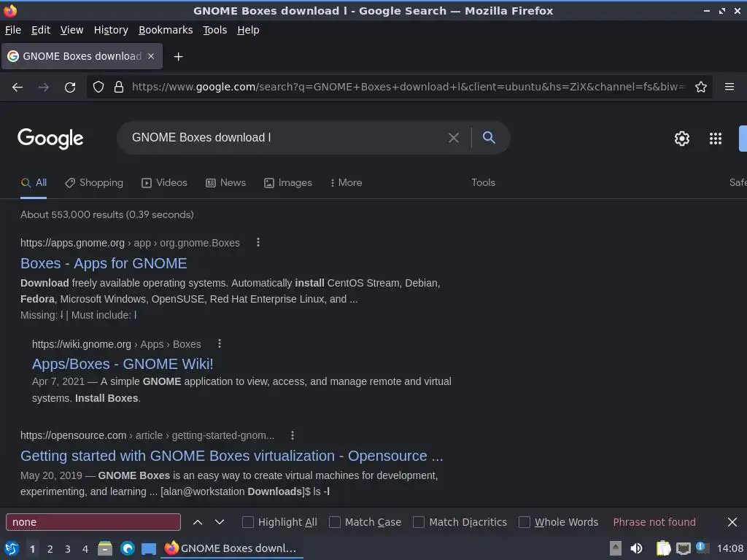
Task: Switch to workspace 2
Action: pos(50,549)
